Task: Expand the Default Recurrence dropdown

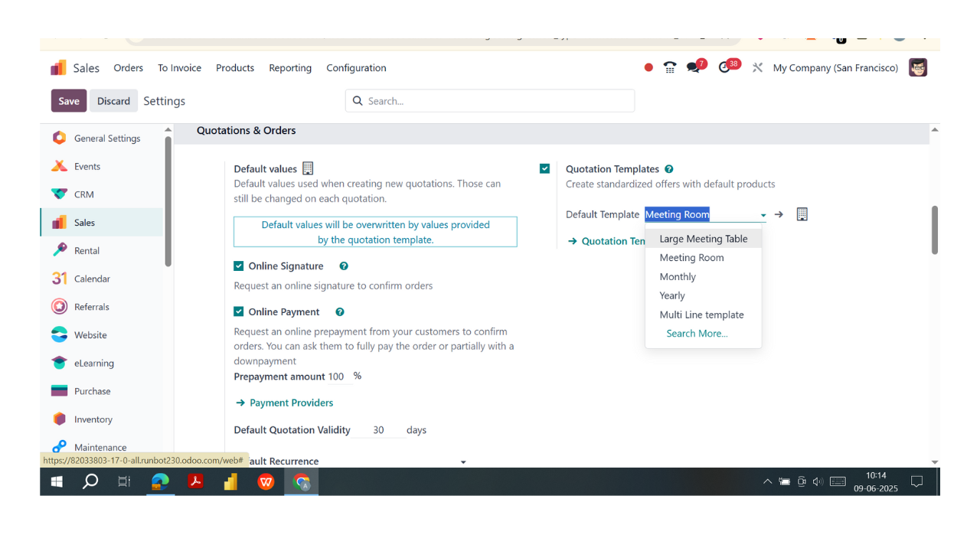Action: point(462,461)
